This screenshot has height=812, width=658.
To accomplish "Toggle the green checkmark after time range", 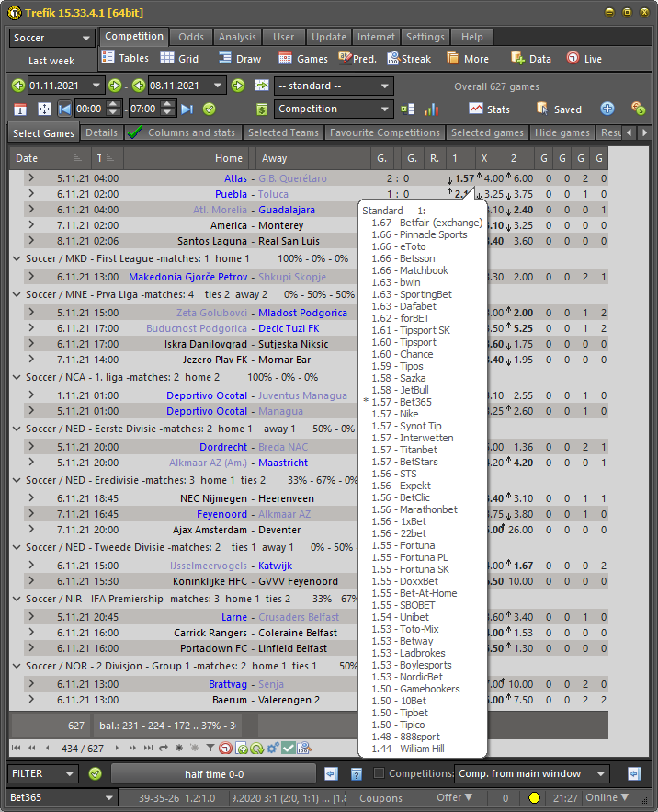I will 210,109.
